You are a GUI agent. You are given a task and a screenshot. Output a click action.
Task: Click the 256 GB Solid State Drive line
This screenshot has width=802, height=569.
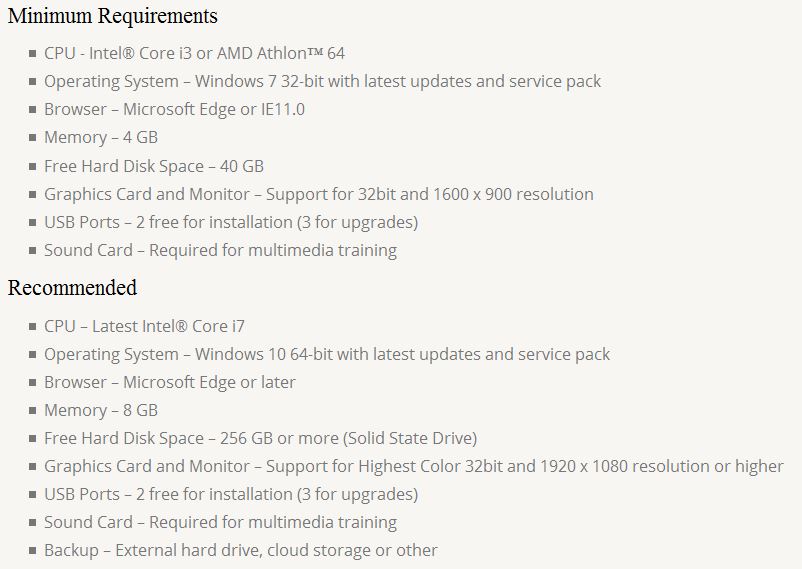coord(260,438)
